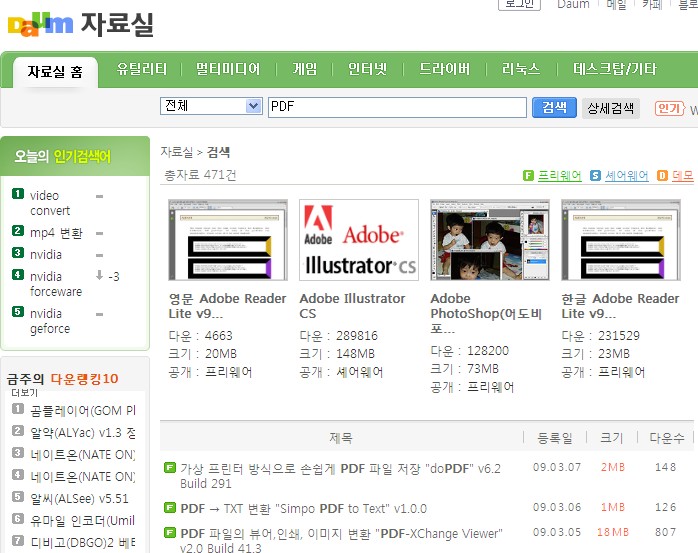Filter results by 프리웨어 link
The width and height of the screenshot is (698, 553).
560,176
